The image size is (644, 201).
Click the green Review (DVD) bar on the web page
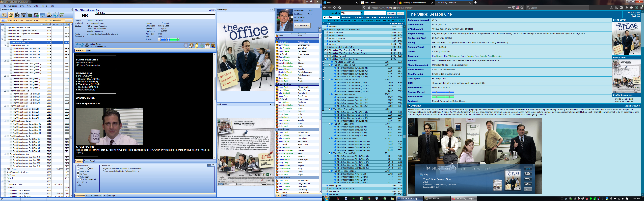pos(443,97)
